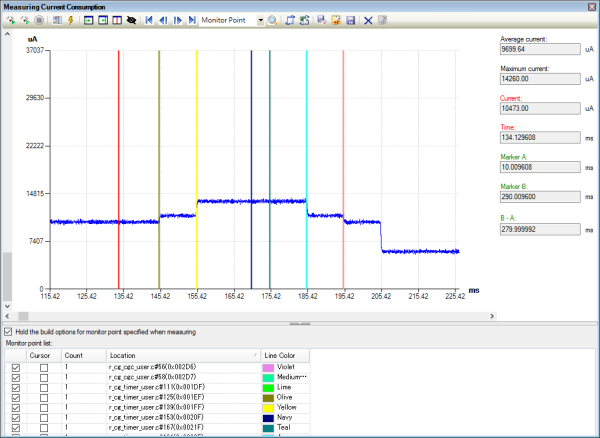The image size is (600, 438).
Task: Close the Measuring Current Consumption panel
Action: 591,6
